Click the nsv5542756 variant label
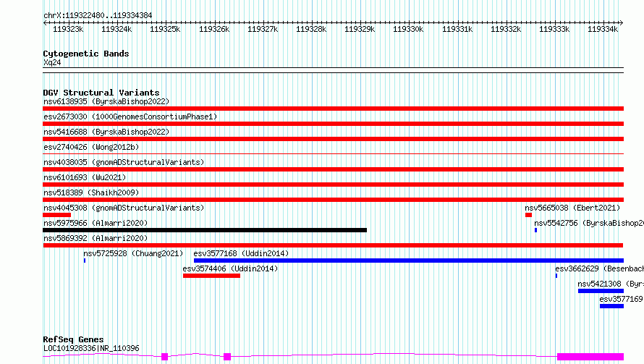644x364 pixels. point(589,223)
